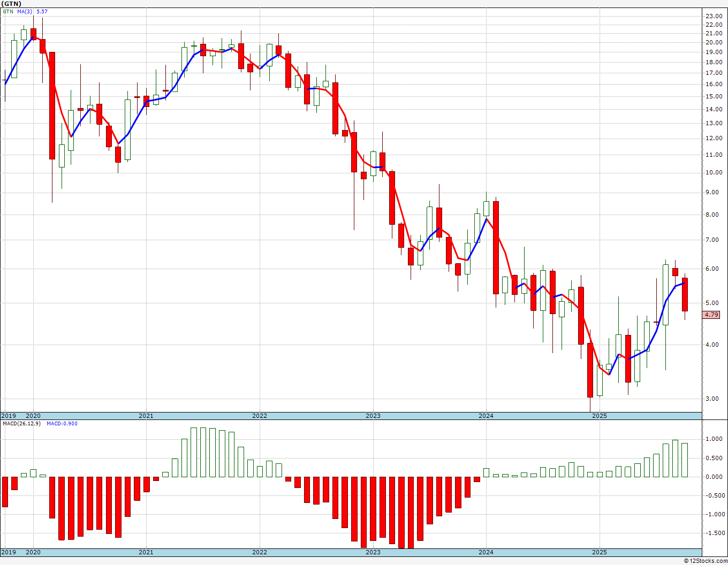Click the 14.00 price axis label
The image size is (728, 565).
click(x=714, y=110)
